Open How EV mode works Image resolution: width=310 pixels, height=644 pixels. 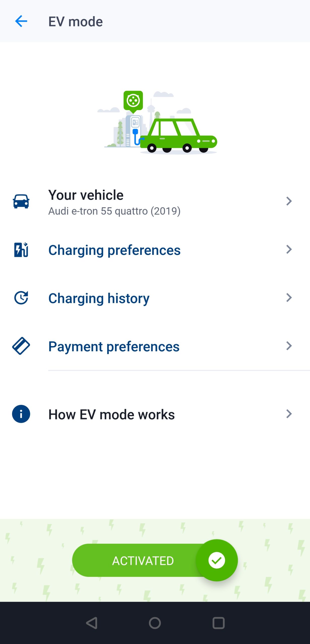pyautogui.click(x=111, y=414)
